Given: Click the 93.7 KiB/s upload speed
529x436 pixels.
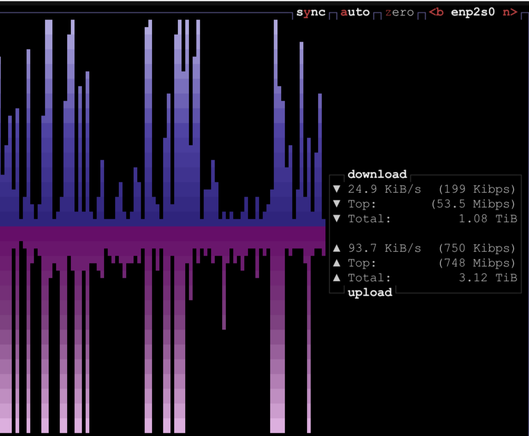Looking at the screenshot, I should (385, 248).
